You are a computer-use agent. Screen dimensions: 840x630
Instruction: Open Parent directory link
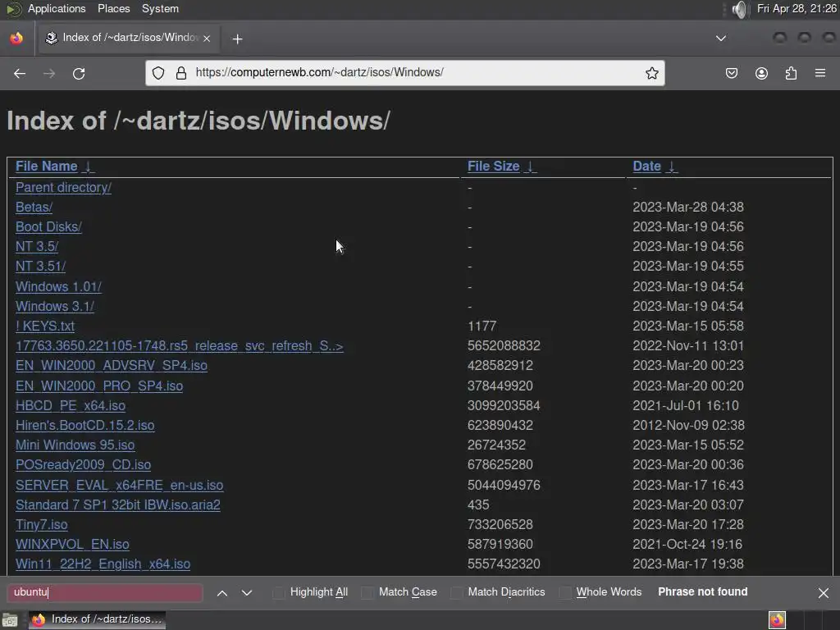63,188
